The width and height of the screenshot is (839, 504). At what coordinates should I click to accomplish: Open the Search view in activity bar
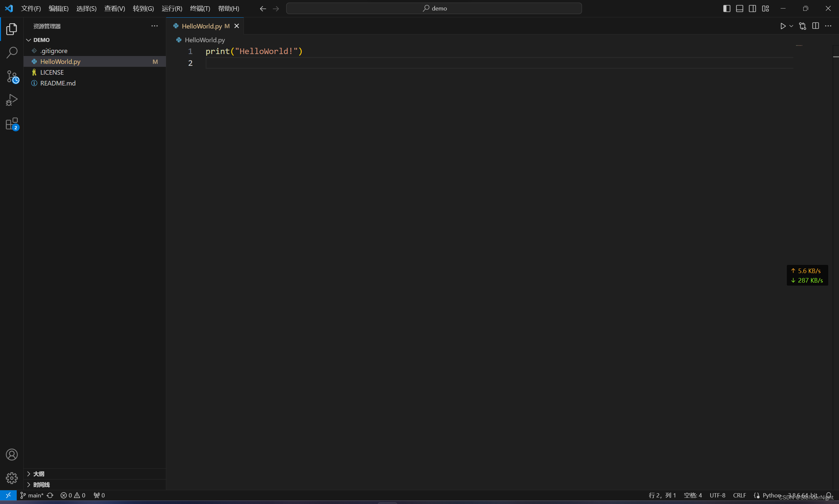pos(11,53)
